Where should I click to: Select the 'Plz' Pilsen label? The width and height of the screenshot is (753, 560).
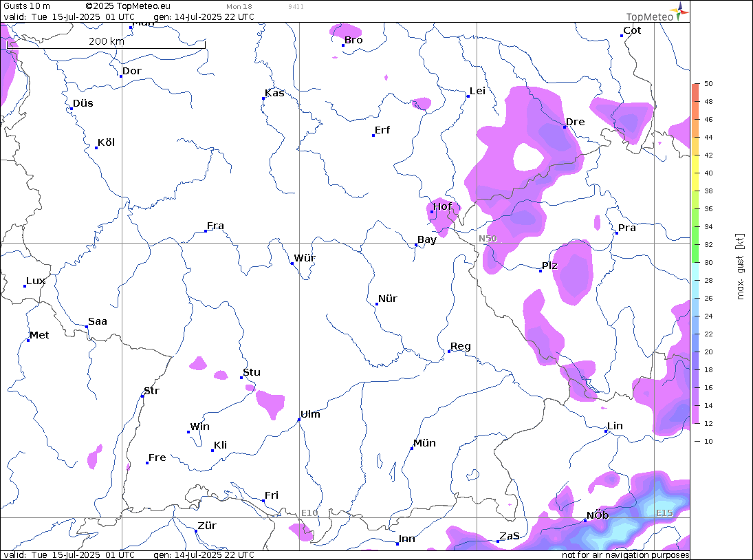549,266
